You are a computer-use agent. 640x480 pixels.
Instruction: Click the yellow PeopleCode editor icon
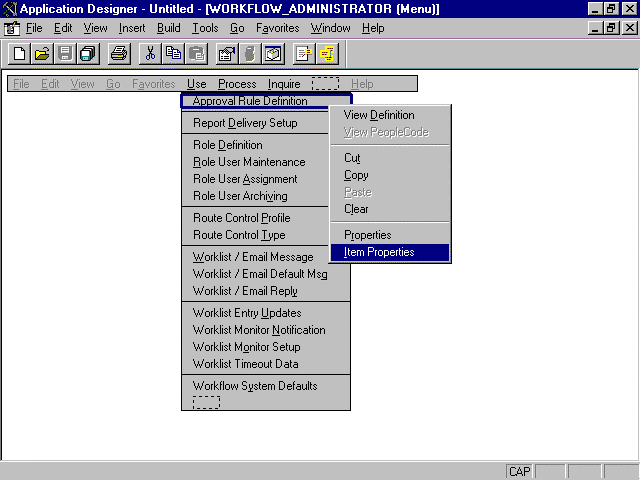[304, 53]
